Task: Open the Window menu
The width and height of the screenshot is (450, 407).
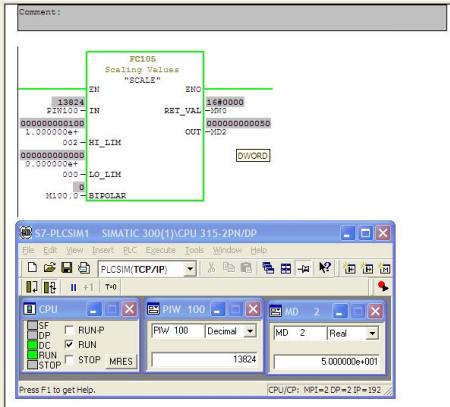Action: coord(227,250)
